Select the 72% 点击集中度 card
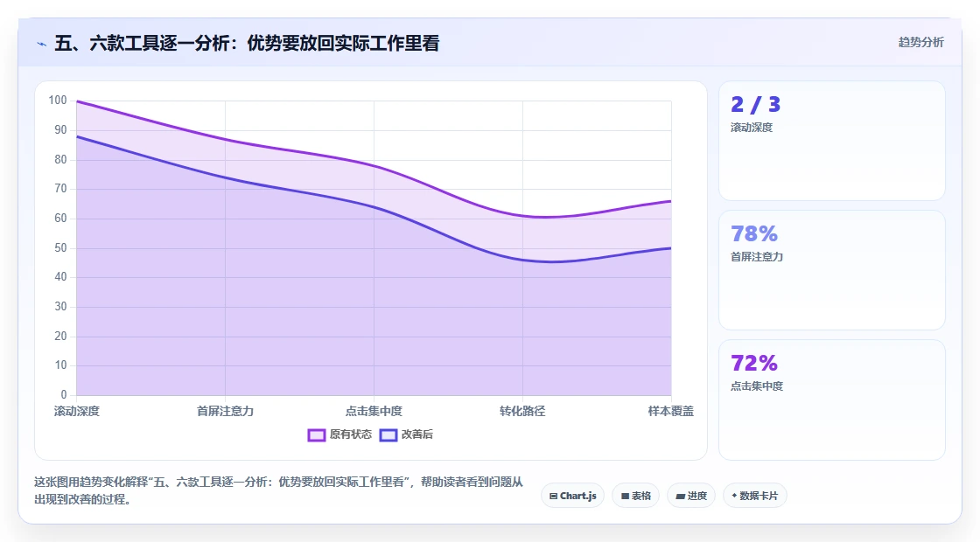 tap(832, 400)
